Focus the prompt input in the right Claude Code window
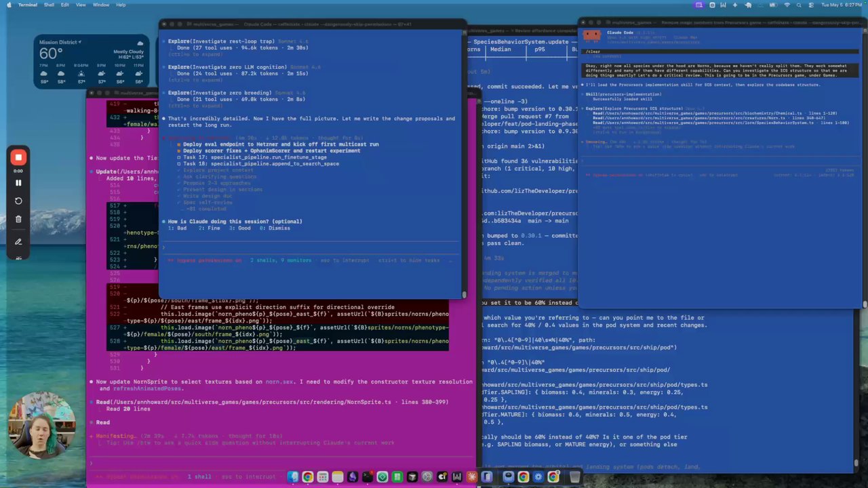Image resolution: width=868 pixels, height=488 pixels. (719, 161)
